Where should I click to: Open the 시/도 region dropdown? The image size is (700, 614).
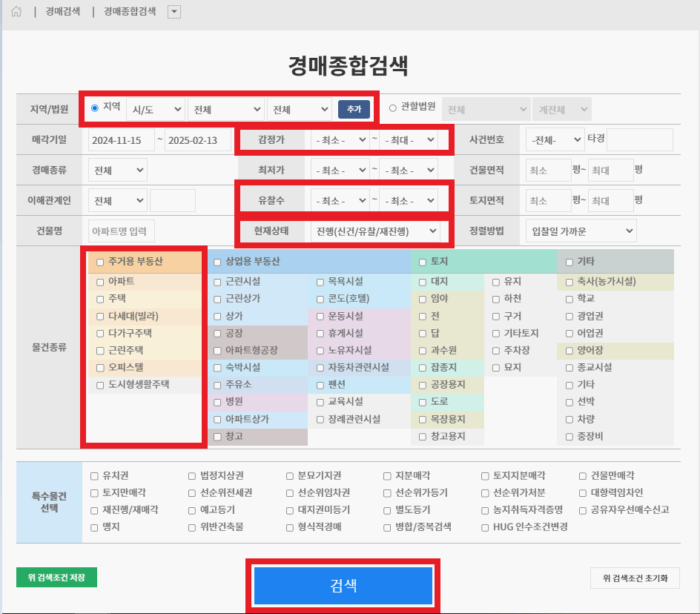[x=156, y=108]
